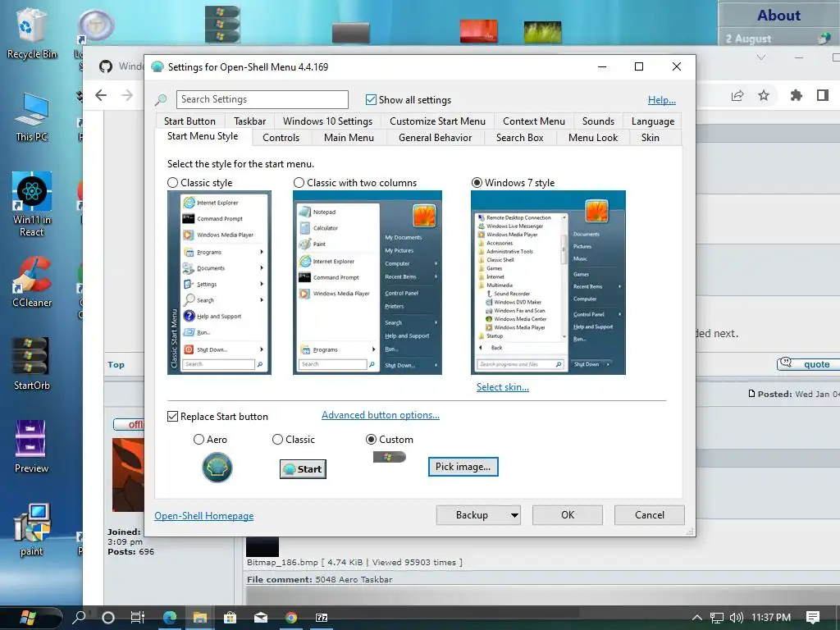Open volume tray icon

point(736,618)
